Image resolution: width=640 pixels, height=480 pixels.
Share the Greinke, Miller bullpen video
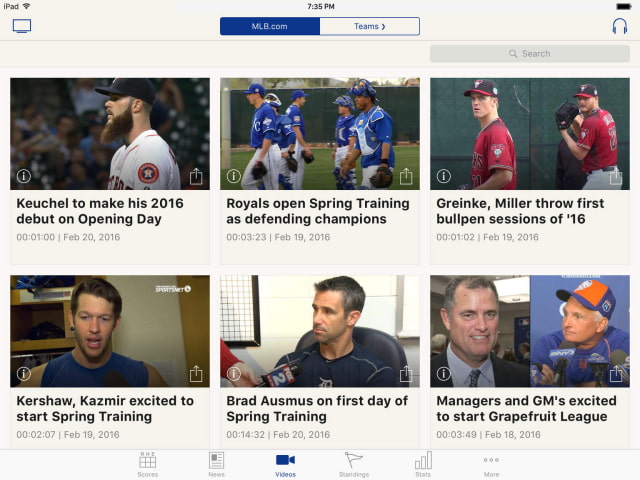[x=616, y=176]
